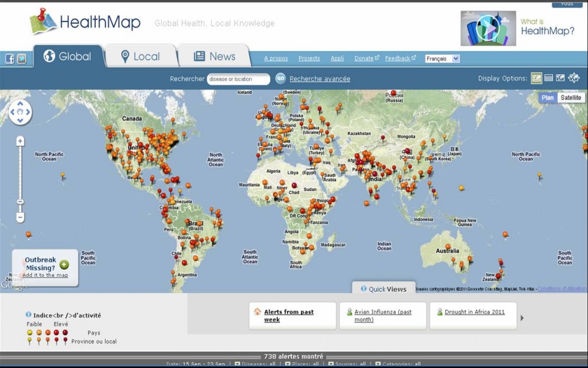
Task: Switch the map back to Plan view
Action: (547, 98)
